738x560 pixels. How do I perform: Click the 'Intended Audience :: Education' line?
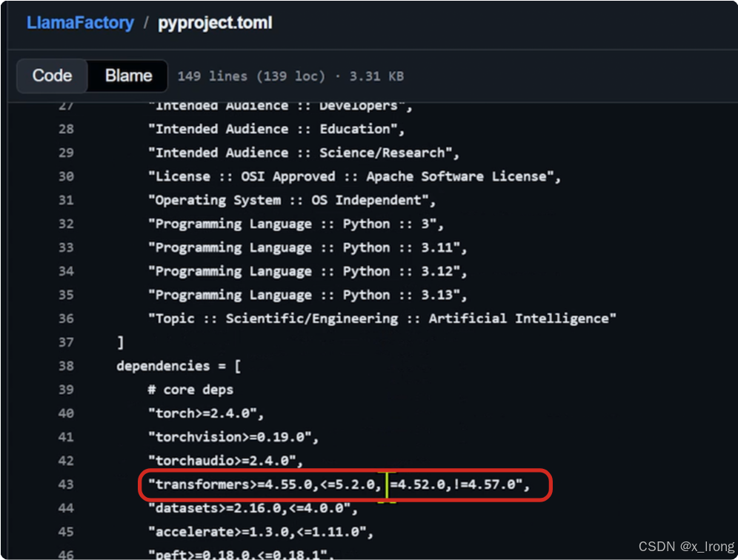pyautogui.click(x=276, y=129)
